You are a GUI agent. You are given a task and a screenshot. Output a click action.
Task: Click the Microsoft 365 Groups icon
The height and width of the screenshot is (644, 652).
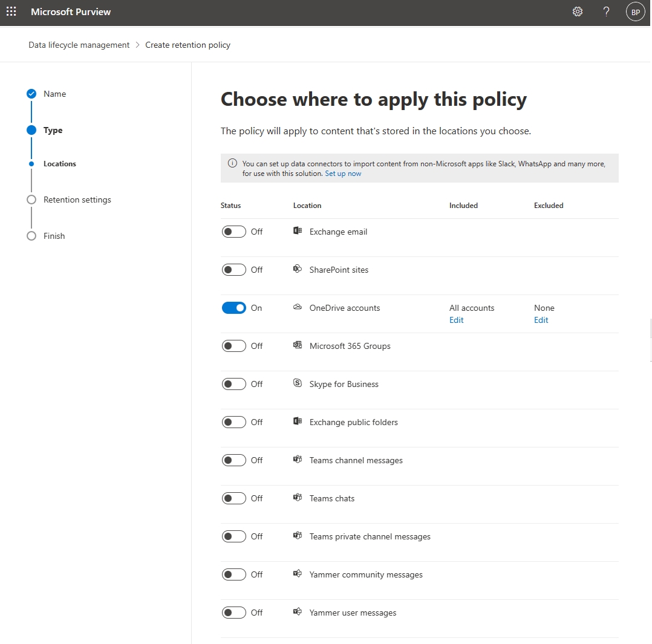tap(297, 345)
